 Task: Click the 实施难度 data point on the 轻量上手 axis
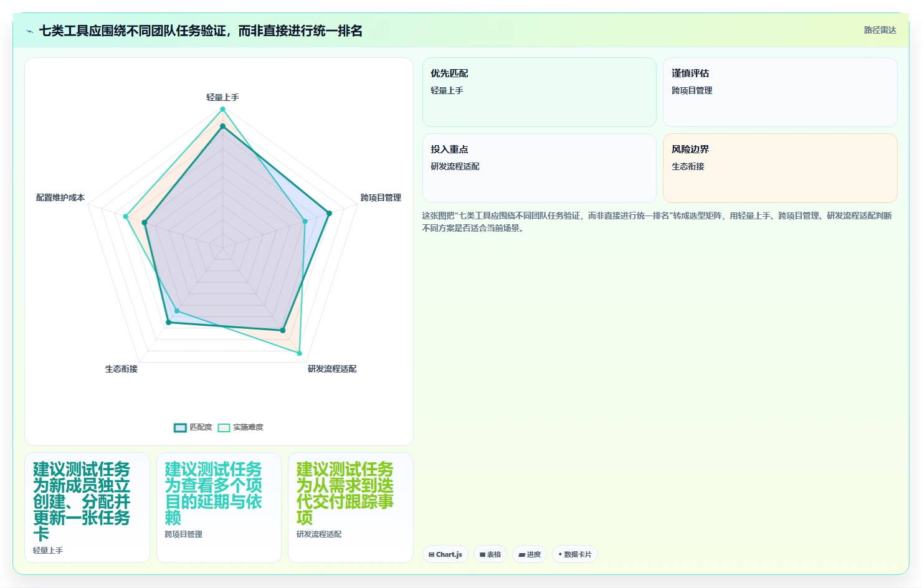222,109
